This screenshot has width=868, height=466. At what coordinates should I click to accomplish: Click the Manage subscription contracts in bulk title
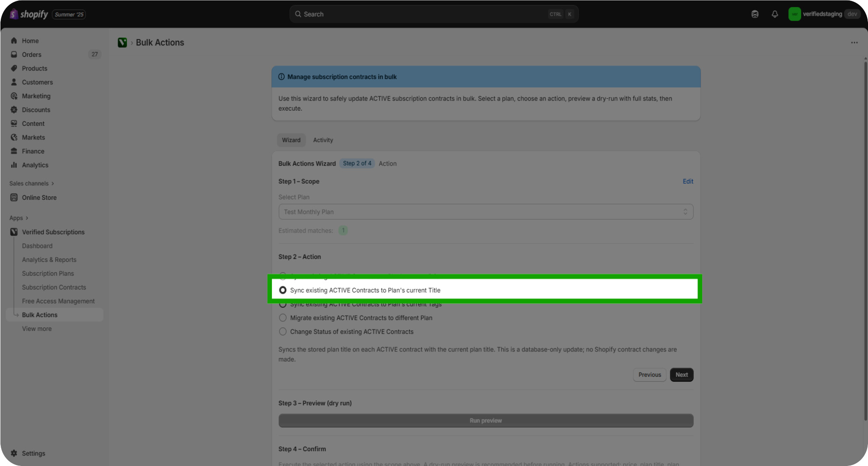tap(342, 77)
